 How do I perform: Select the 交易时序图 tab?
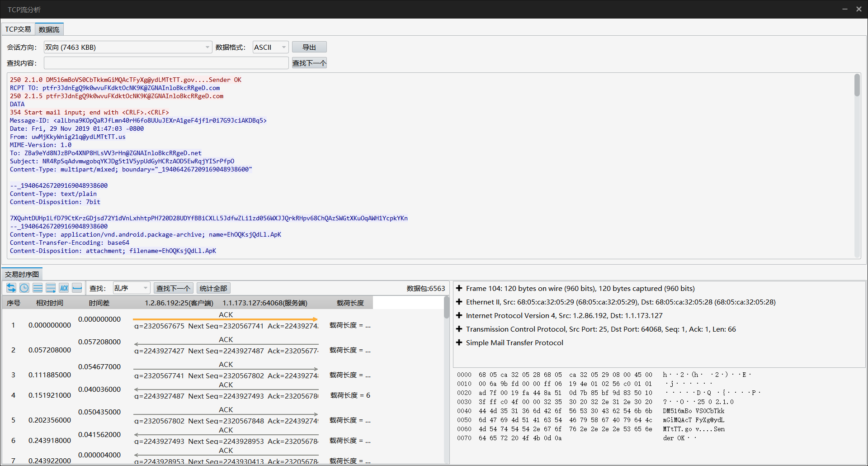tap(22, 274)
